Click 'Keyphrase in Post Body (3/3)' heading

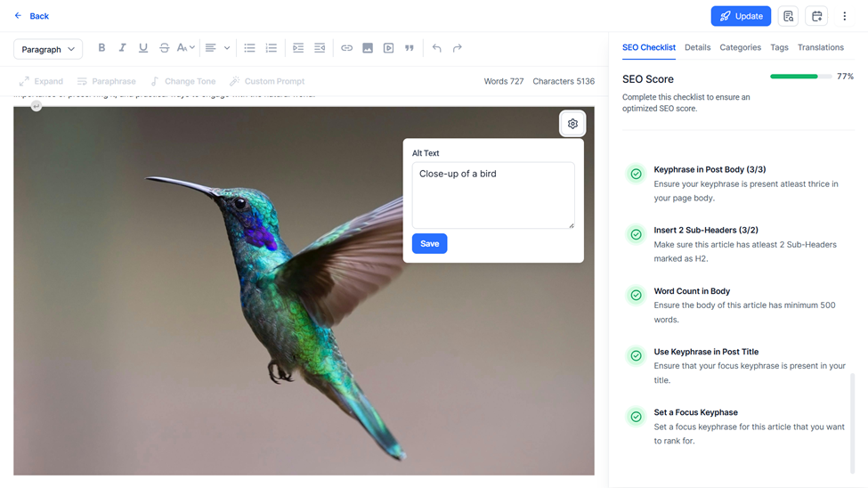click(710, 169)
